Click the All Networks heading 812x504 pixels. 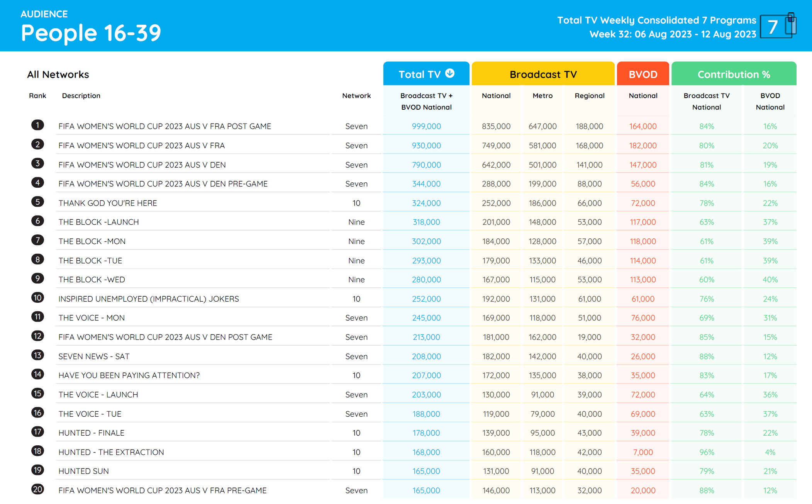coord(58,75)
